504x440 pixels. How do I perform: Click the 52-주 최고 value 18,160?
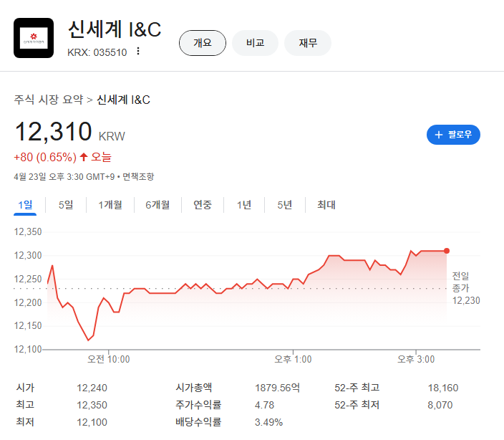coord(443,388)
